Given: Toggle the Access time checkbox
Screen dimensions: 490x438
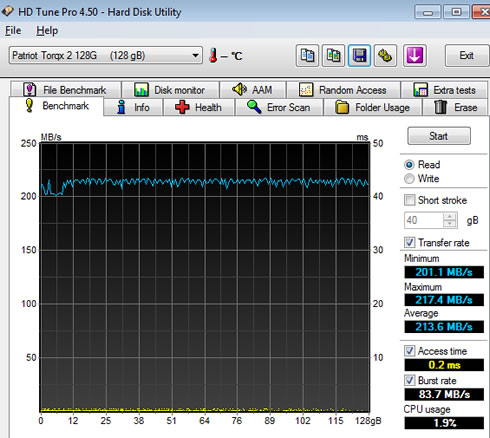Looking at the screenshot, I should [x=409, y=351].
